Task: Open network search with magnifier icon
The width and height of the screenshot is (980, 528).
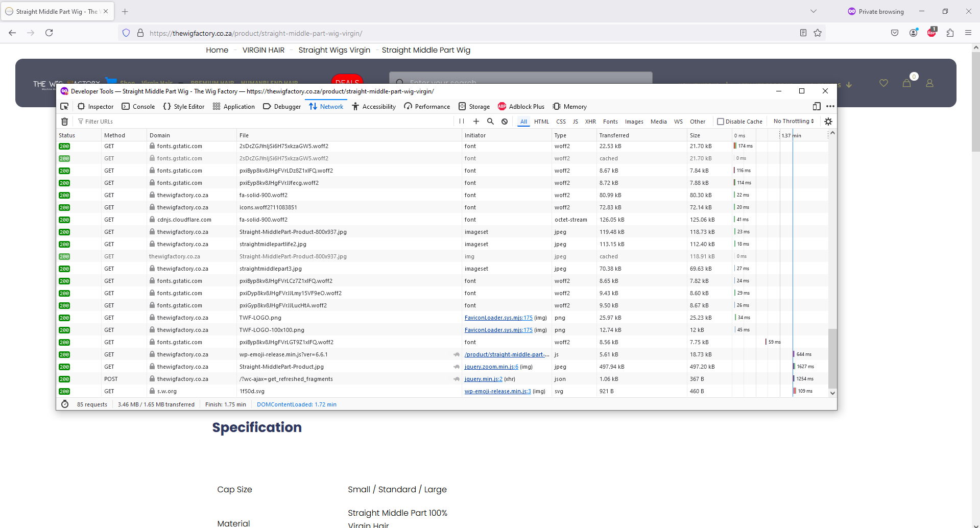Action: [490, 122]
